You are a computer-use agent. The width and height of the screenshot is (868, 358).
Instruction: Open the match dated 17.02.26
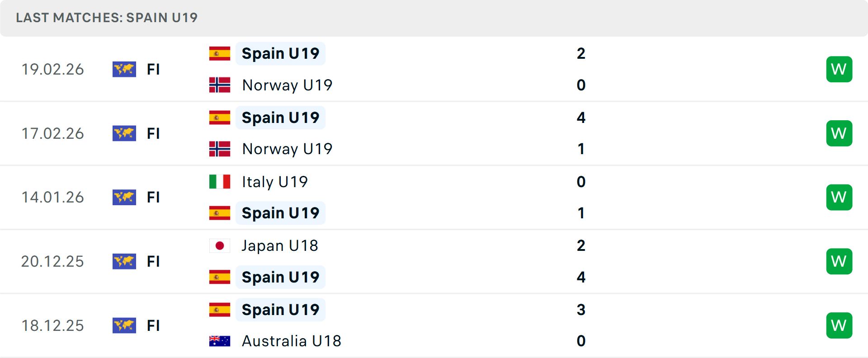click(x=53, y=133)
